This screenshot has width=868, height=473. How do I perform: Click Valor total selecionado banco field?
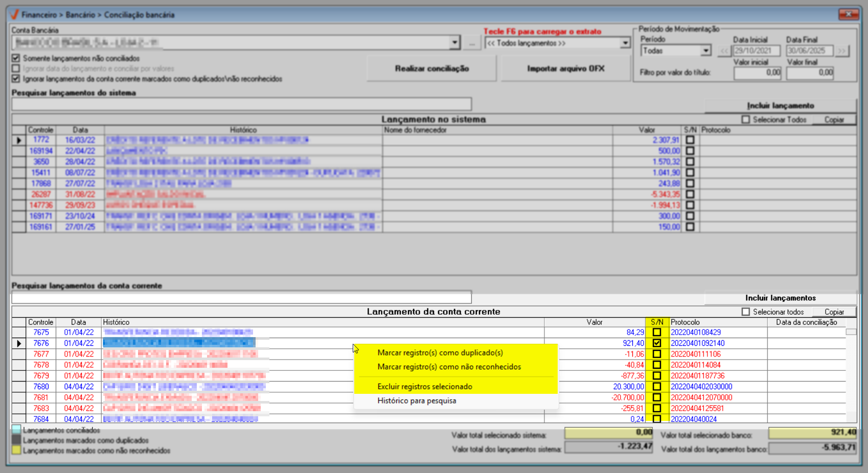pyautogui.click(x=813, y=433)
